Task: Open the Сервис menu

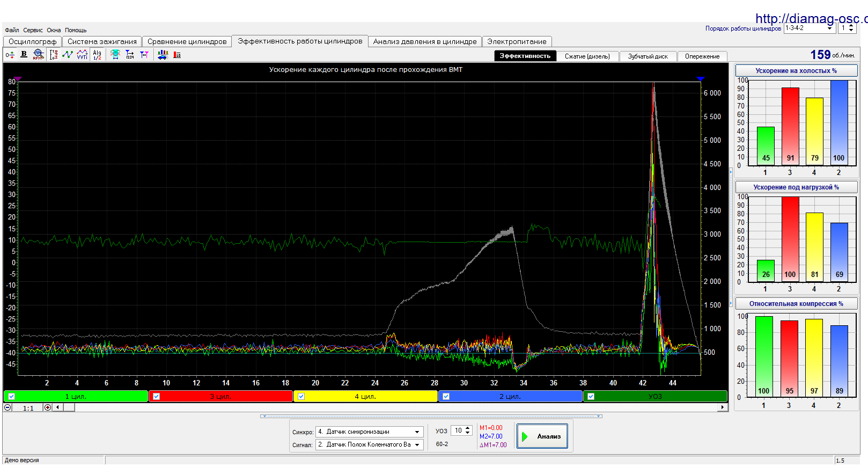Action: click(33, 30)
